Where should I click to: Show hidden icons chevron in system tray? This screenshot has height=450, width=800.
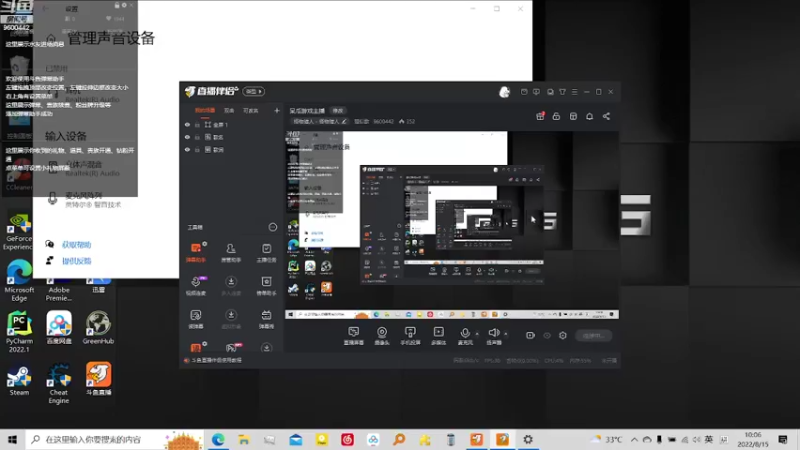coord(634,439)
